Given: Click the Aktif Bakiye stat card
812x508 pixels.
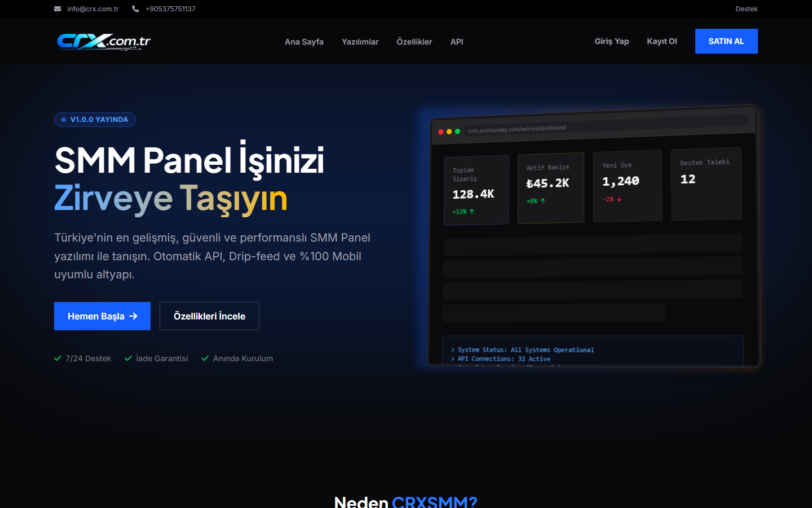Looking at the screenshot, I should pyautogui.click(x=551, y=187).
